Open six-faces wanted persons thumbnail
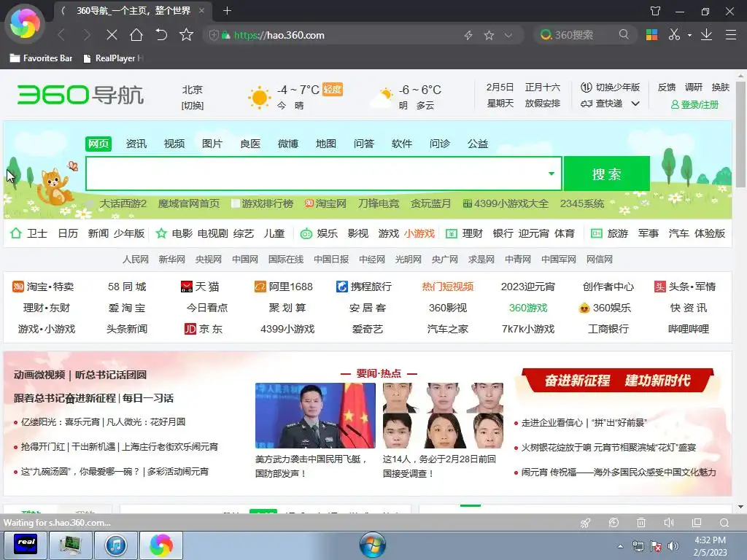 point(443,415)
